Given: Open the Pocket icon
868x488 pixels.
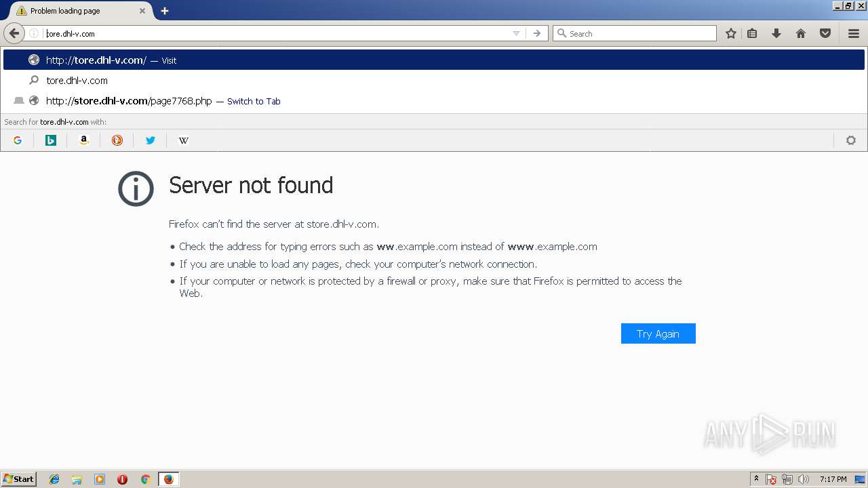Looking at the screenshot, I should click(x=825, y=33).
